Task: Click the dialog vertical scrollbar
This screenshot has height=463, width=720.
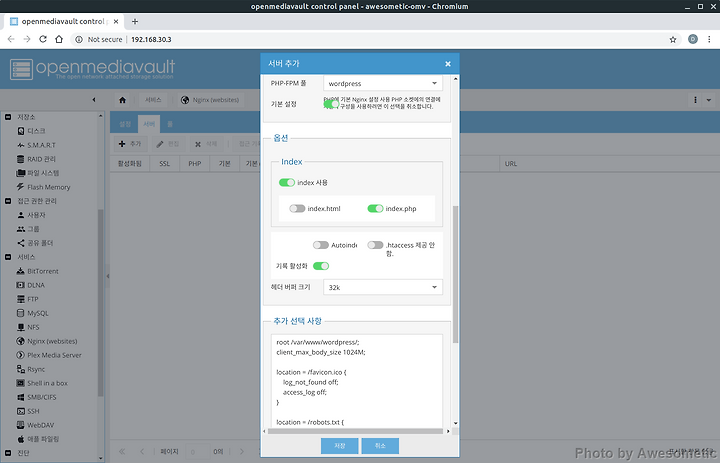Action: click(456, 274)
